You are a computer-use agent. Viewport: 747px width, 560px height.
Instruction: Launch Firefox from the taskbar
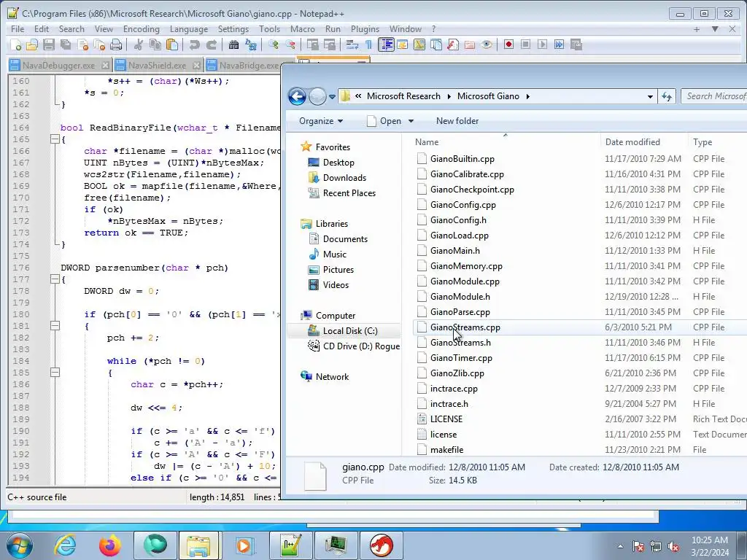tap(109, 545)
